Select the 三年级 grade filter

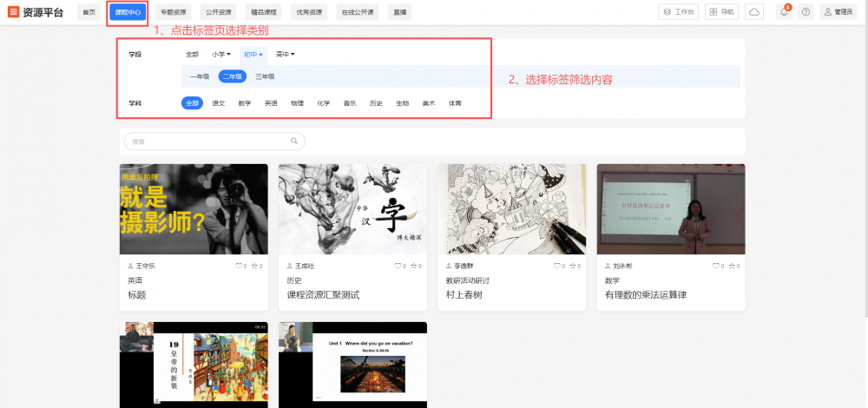[x=265, y=76]
